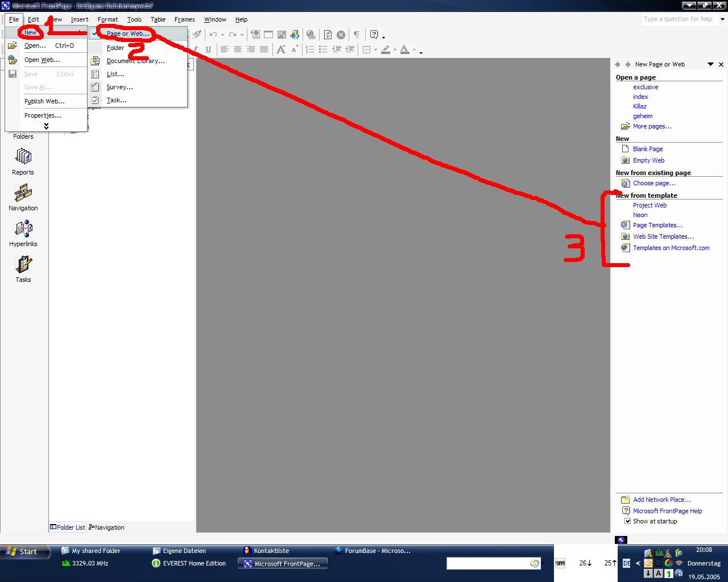The image size is (728, 582).
Task: Toggle Bullets list
Action: pyautogui.click(x=323, y=49)
